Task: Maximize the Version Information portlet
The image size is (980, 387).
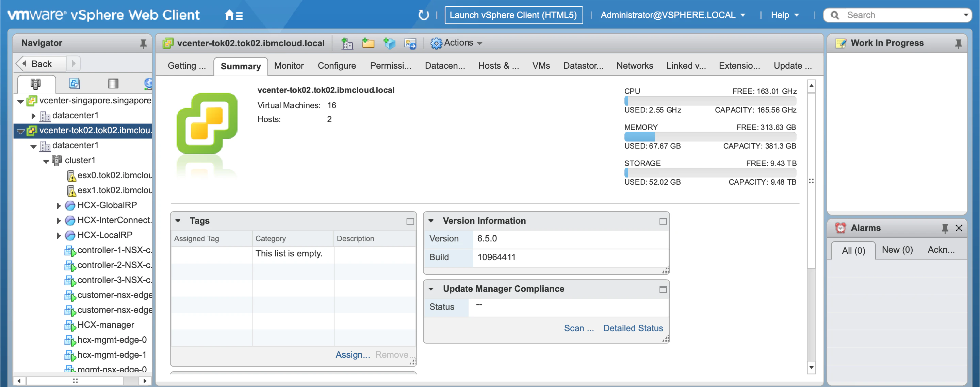Action: 663,221
